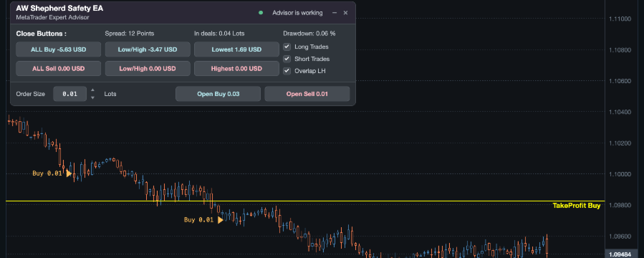Screen dimensions: 644x258
Task: Click the AW Shepherd Safety EA title
Action: pos(59,8)
